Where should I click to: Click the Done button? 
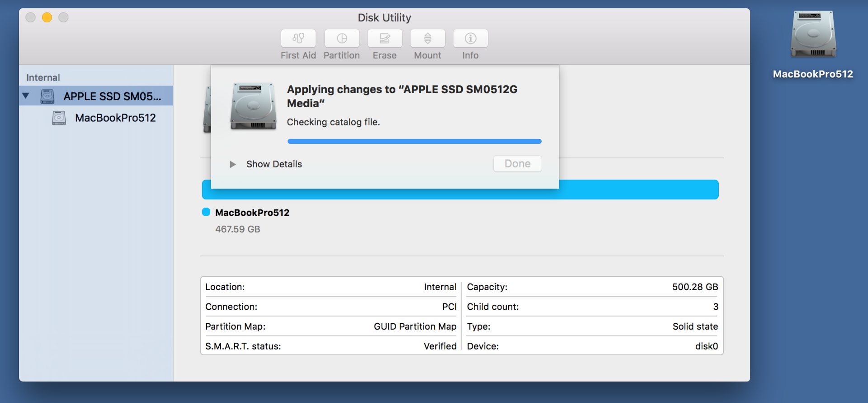coord(518,164)
